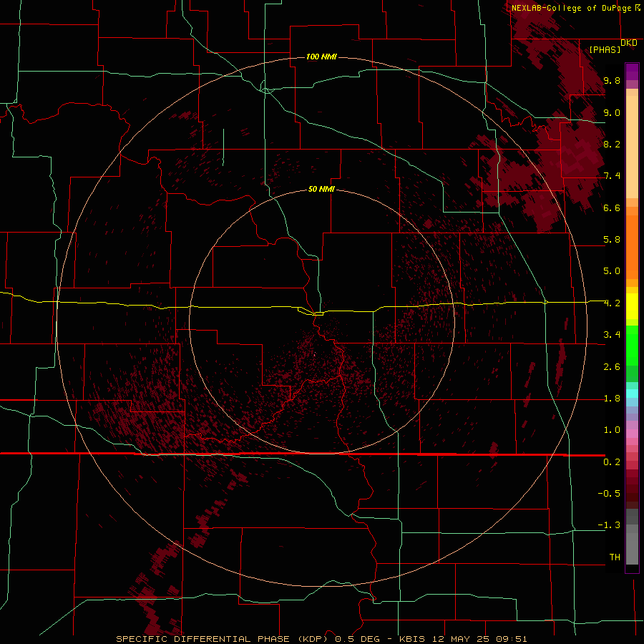The image size is (644, 644).
Task: Click the 6.6 legend value
Action: click(x=612, y=208)
